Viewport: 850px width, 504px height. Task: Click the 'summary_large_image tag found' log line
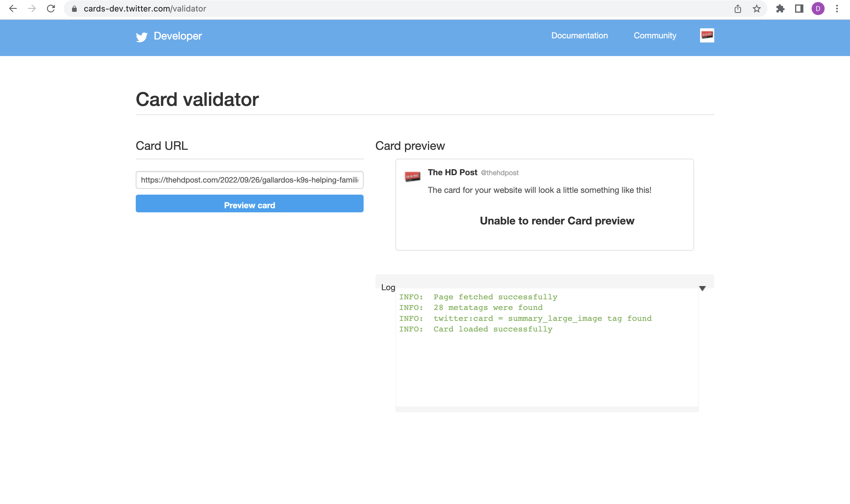tap(525, 318)
